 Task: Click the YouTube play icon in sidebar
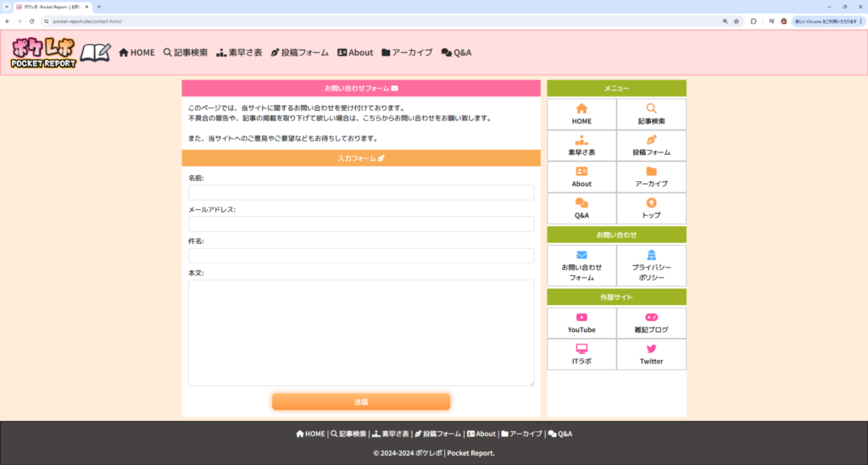click(581, 318)
